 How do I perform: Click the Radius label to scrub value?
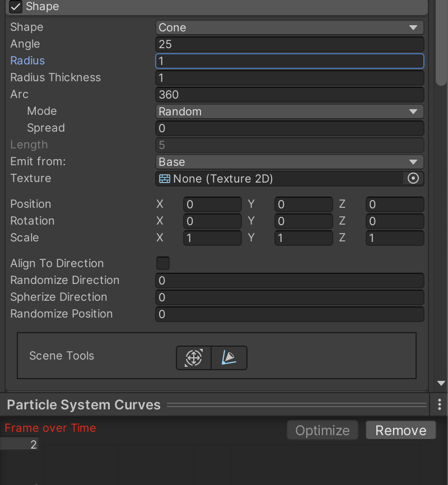click(27, 60)
